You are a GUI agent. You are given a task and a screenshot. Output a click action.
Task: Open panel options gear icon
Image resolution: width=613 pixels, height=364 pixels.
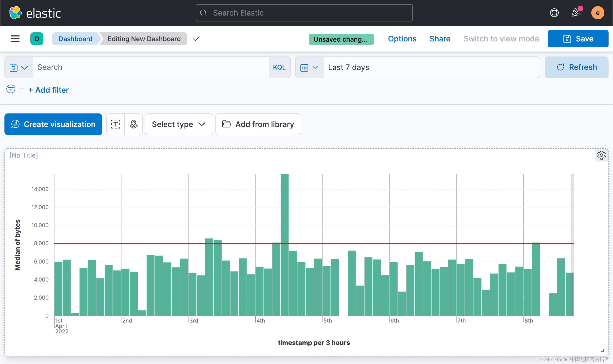pos(601,155)
